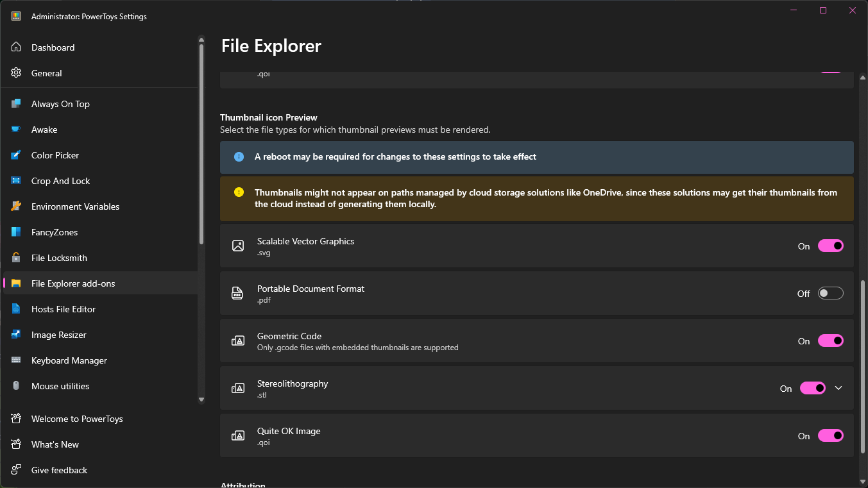Open Hosts File Editor page
This screenshot has height=488, width=868.
101,309
